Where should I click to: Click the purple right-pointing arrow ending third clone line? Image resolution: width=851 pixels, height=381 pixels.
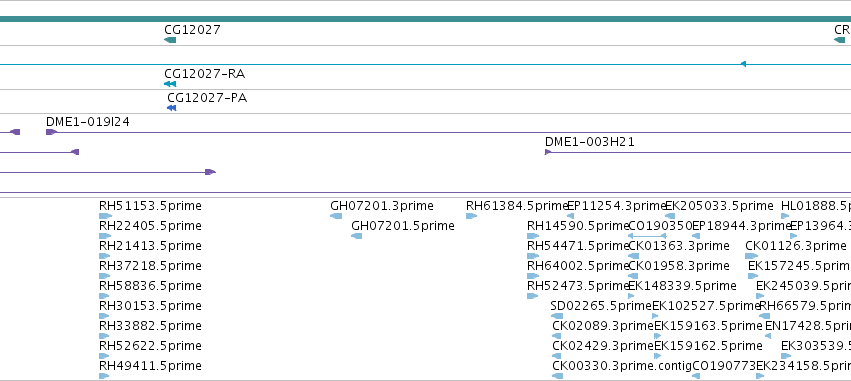click(x=211, y=172)
